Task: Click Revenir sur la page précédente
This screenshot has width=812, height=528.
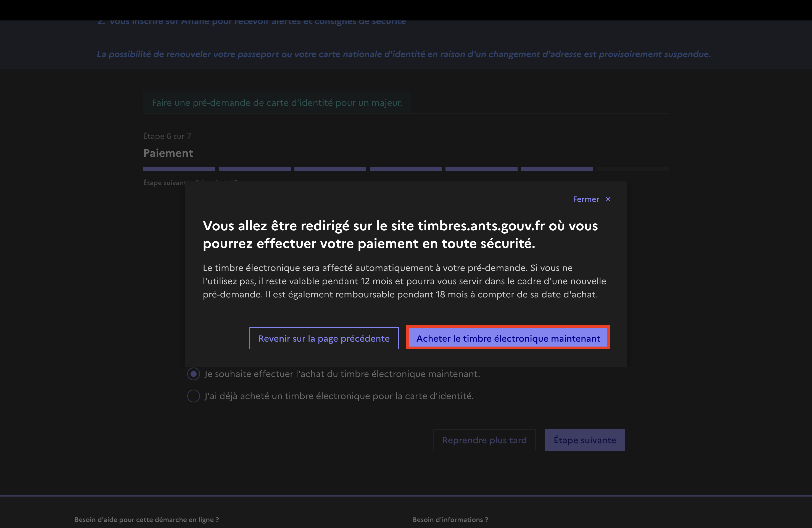Action: tap(324, 338)
